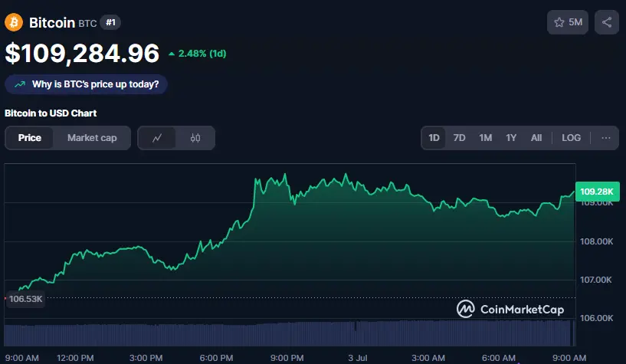The height and width of the screenshot is (364, 626).
Task: Click the Bitcoin name heading
Action: pyautogui.click(x=52, y=23)
